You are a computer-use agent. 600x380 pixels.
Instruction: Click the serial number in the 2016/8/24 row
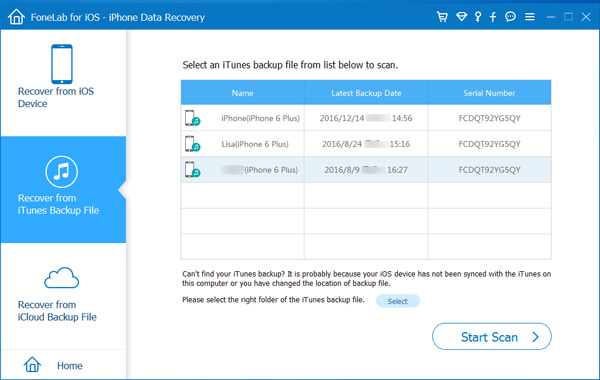[489, 144]
